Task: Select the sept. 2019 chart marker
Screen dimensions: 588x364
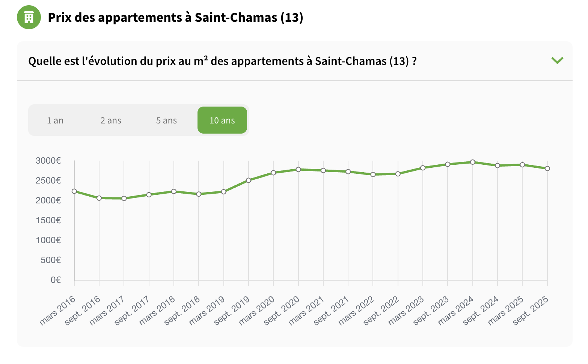Action: [x=249, y=180]
